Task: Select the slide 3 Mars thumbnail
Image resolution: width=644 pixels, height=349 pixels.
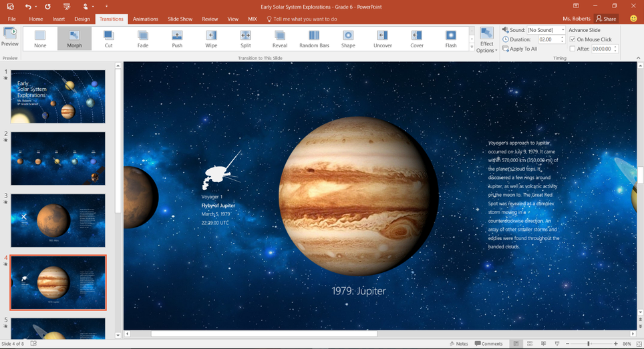Action: pyautogui.click(x=57, y=220)
